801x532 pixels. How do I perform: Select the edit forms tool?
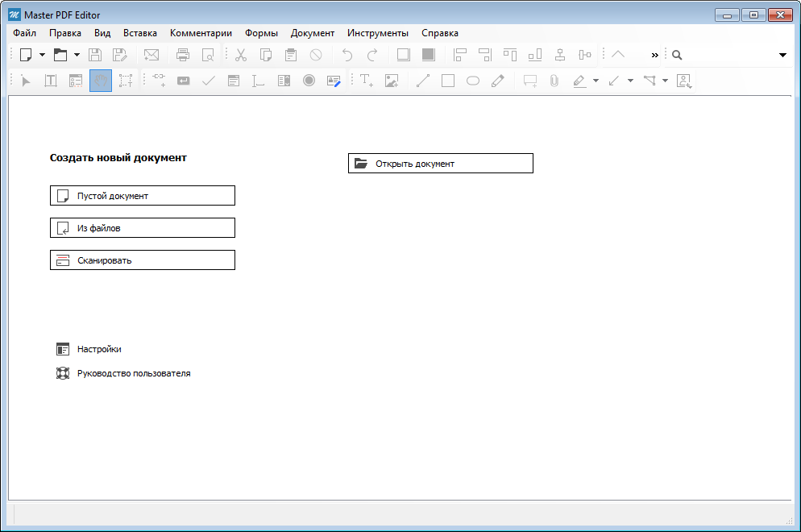(x=76, y=81)
